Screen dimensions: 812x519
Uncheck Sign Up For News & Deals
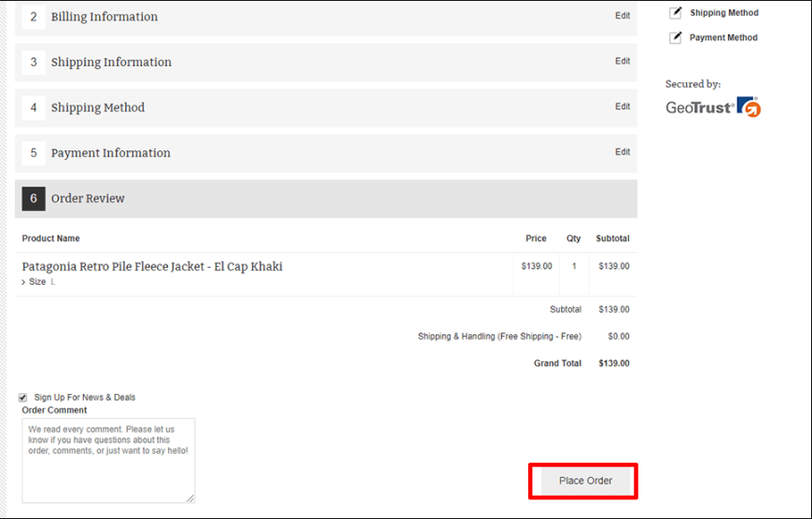pyautogui.click(x=22, y=398)
